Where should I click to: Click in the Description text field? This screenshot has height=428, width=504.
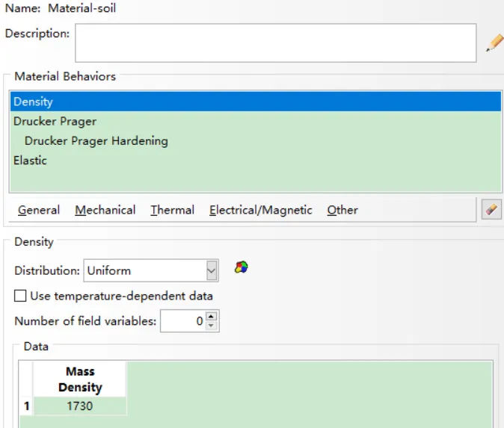(275, 43)
